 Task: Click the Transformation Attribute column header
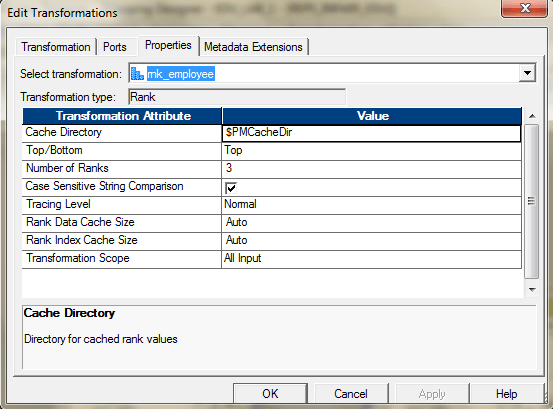(122, 116)
